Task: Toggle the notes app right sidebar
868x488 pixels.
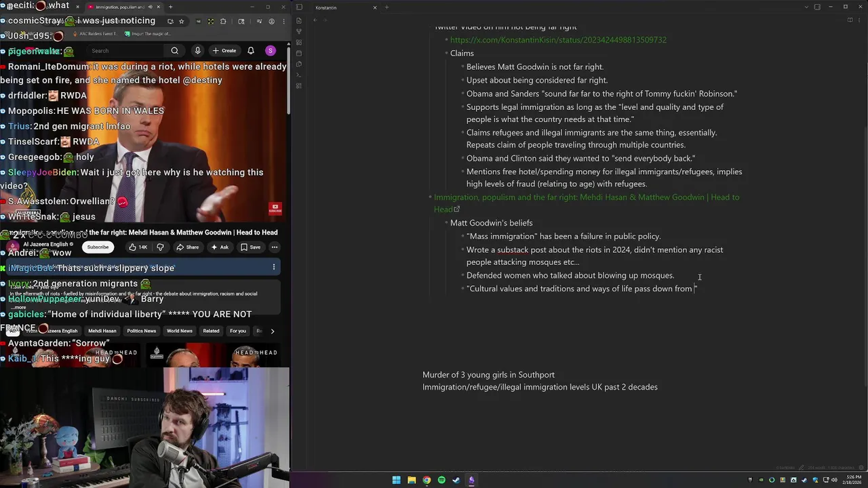Action: pyautogui.click(x=817, y=7)
